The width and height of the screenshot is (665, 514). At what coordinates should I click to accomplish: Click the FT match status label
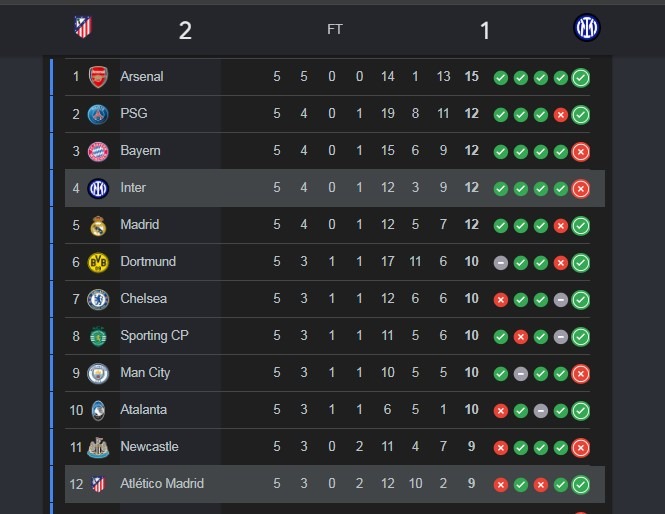335,30
